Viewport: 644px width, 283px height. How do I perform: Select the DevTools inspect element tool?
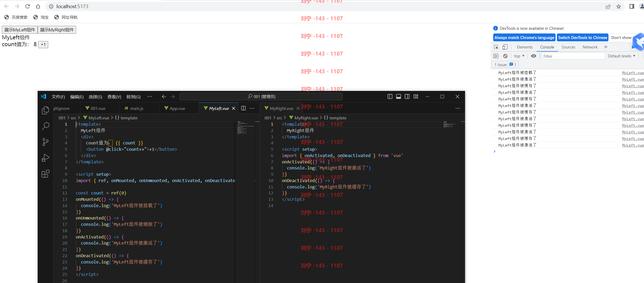pos(496,47)
